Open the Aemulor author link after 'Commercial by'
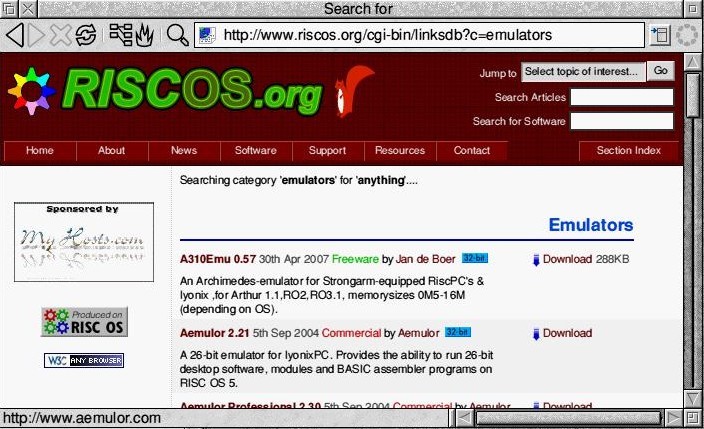This screenshot has height=429, width=704. tap(418, 333)
